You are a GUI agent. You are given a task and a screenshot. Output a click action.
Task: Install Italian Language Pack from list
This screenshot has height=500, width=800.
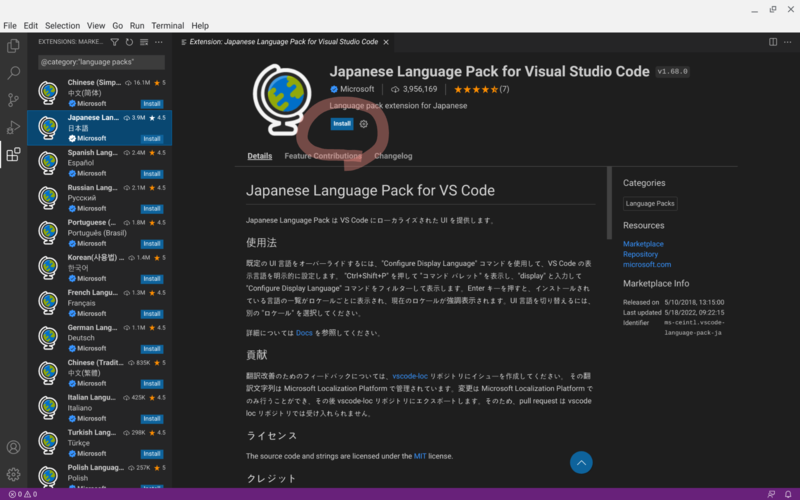(x=152, y=419)
